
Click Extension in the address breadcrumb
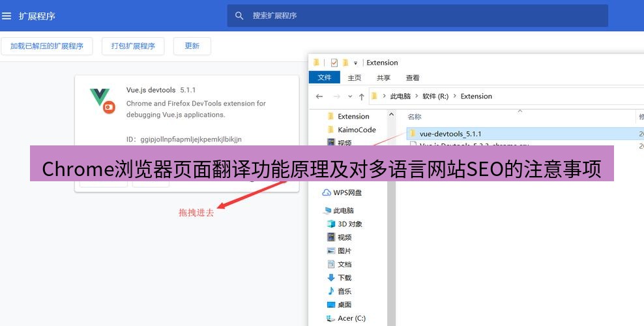[476, 96]
